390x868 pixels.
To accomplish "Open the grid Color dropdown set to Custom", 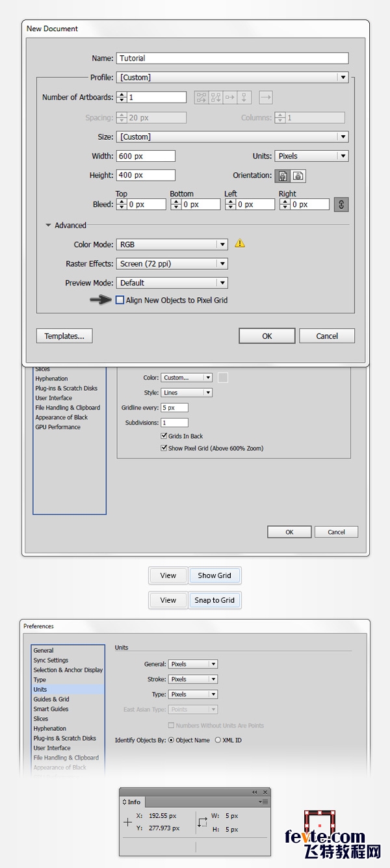I will [187, 378].
